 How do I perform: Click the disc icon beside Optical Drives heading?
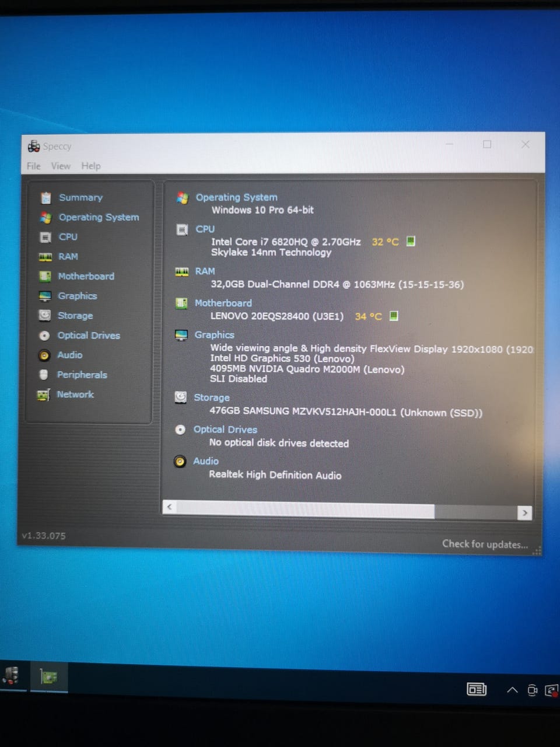pyautogui.click(x=180, y=430)
